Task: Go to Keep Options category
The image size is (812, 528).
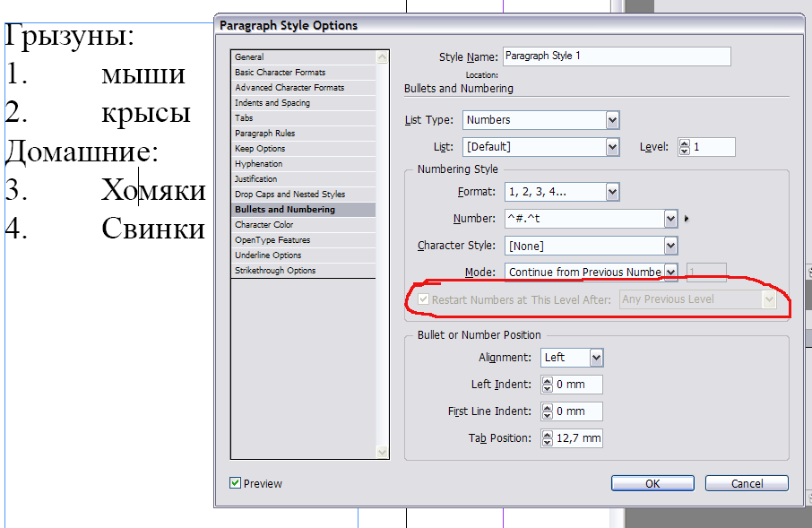Action: tap(304, 149)
